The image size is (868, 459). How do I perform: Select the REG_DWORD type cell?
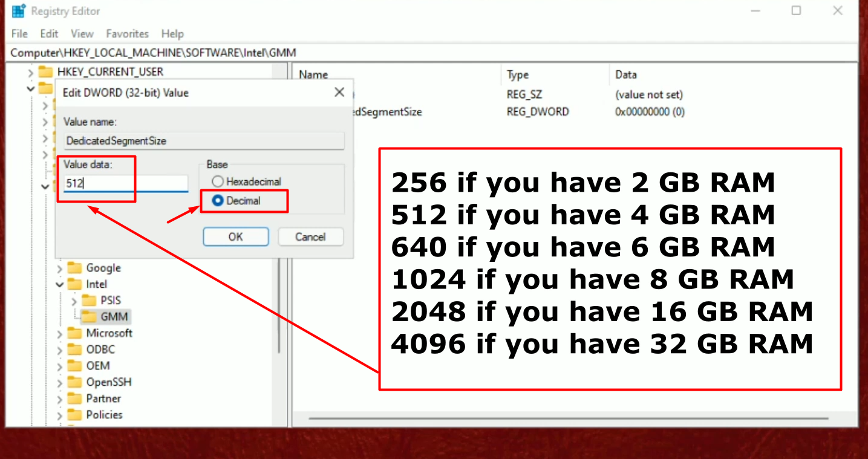click(x=538, y=112)
